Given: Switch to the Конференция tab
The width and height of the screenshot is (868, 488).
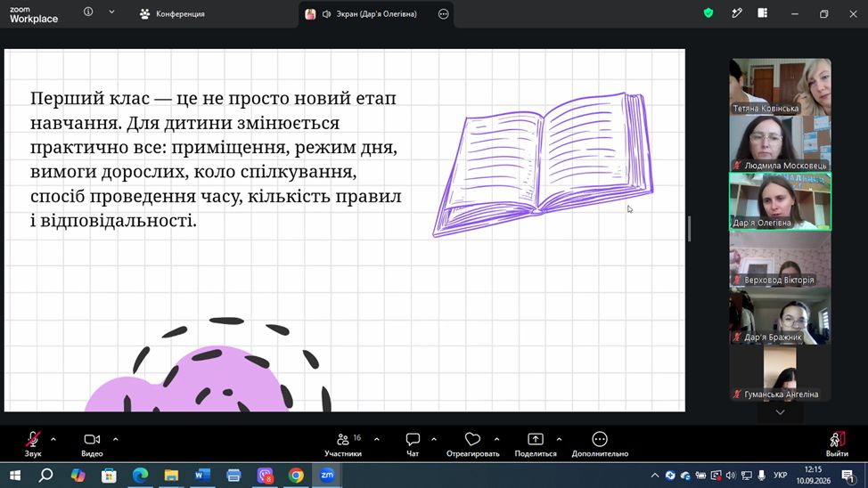Looking at the screenshot, I should (x=173, y=14).
